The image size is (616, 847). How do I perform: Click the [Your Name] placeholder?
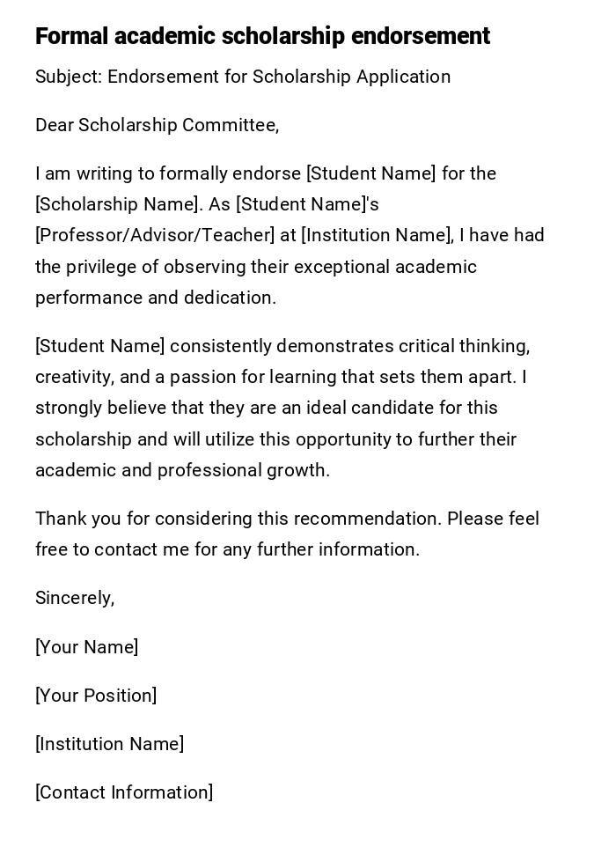click(86, 647)
